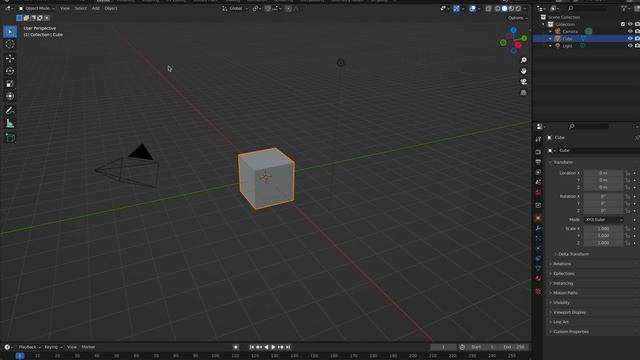Expand the Viewport Display panel

tap(568, 312)
